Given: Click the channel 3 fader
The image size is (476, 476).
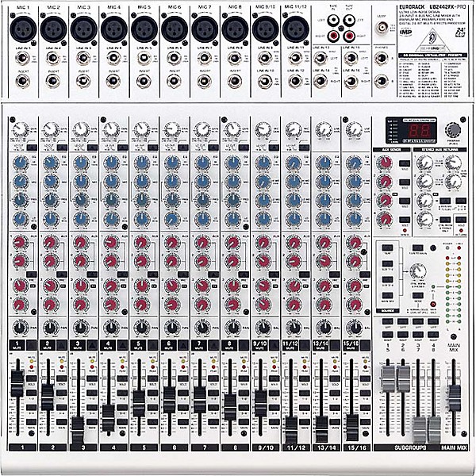Looking at the screenshot, I should (x=78, y=430).
